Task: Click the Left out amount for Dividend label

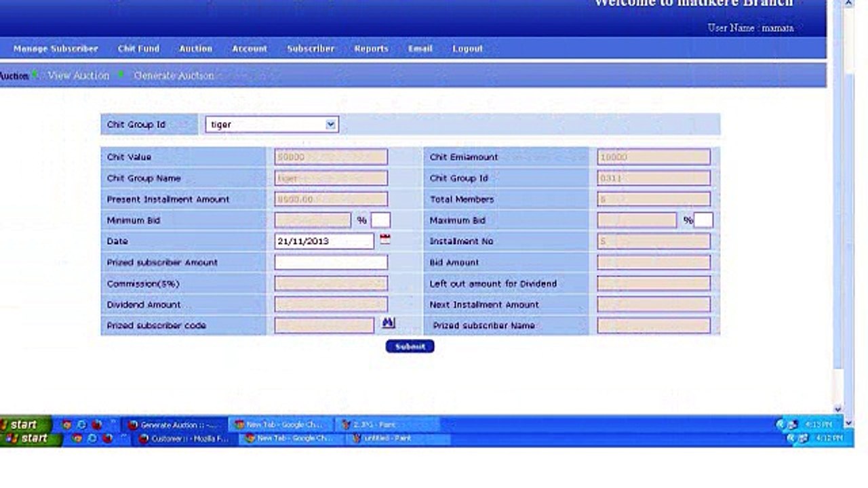Action: click(493, 283)
